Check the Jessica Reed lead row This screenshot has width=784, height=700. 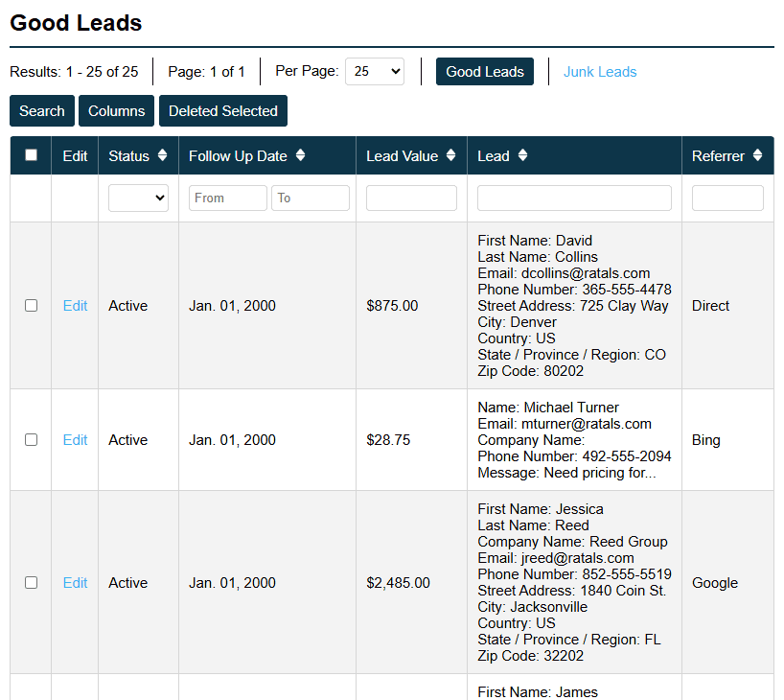pyautogui.click(x=31, y=582)
